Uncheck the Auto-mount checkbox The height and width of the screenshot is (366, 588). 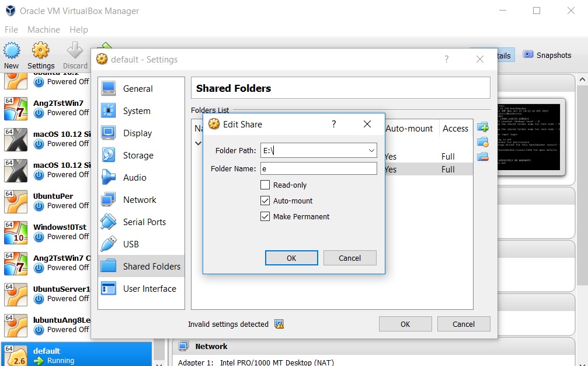pos(265,201)
